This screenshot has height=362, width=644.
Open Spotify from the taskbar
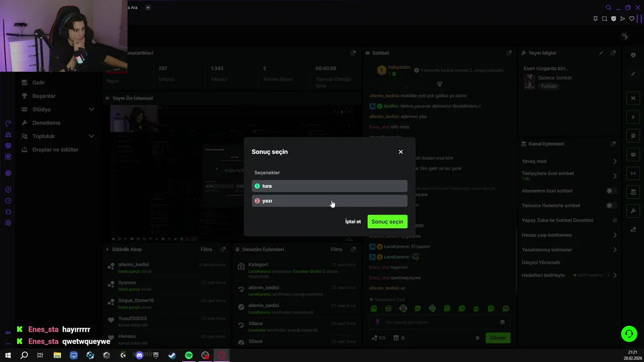coord(189,355)
